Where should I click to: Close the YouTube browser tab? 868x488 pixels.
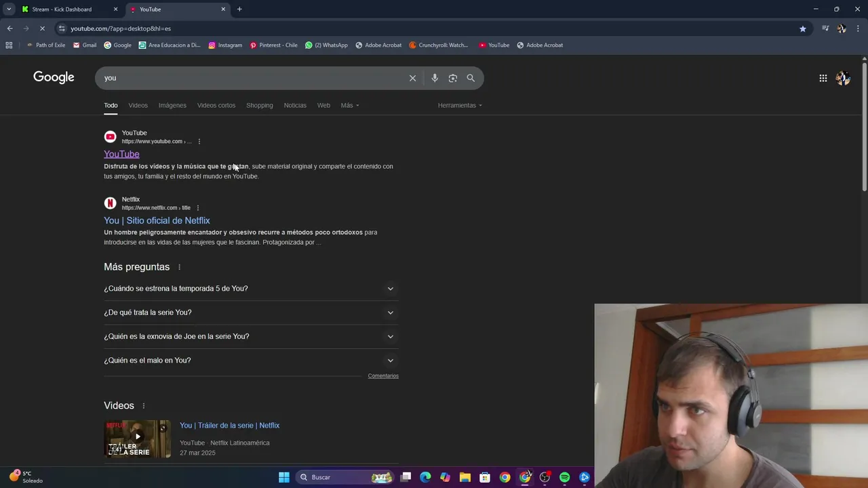tap(223, 9)
